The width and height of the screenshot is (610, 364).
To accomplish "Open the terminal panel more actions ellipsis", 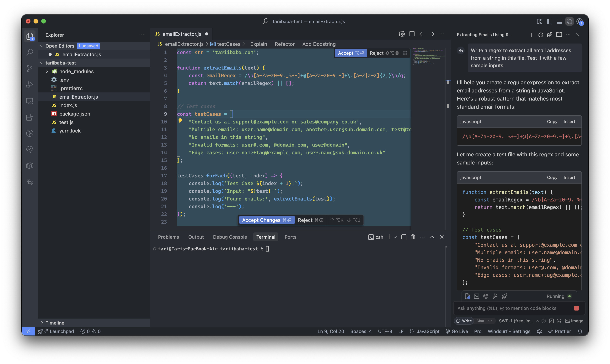I will (422, 237).
